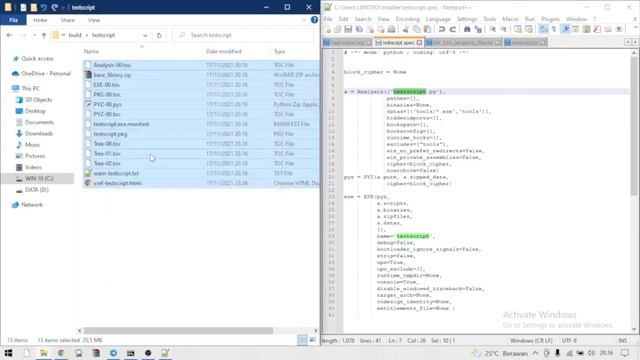
Task: Close the testscript.spec tab
Action: (x=419, y=42)
